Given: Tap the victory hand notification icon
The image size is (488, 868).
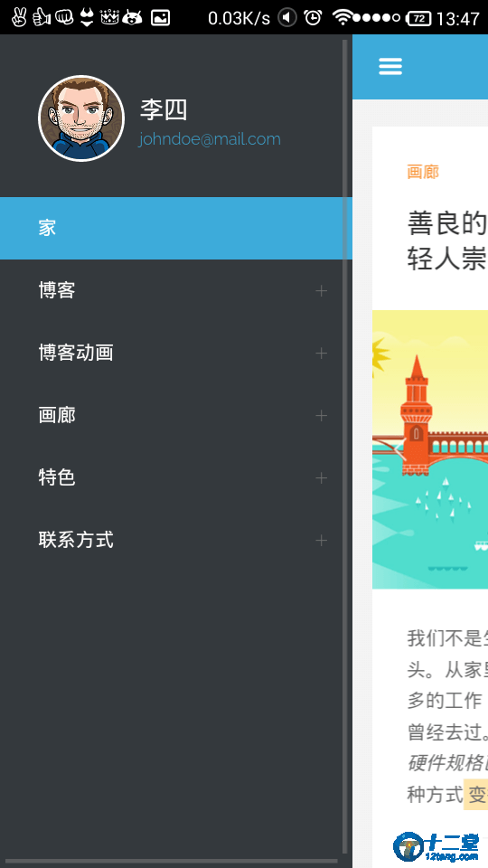Looking at the screenshot, I should [x=19, y=18].
